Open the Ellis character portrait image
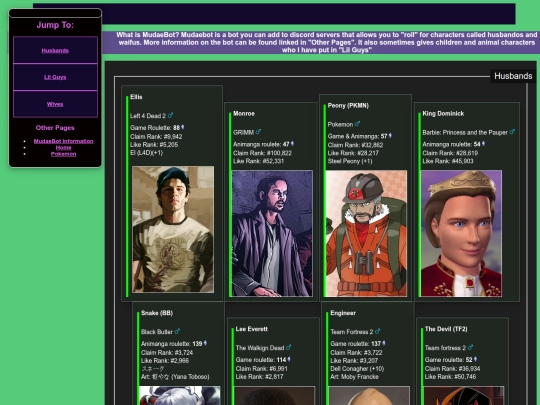Viewport: 540px width, 405px height. [x=173, y=229]
